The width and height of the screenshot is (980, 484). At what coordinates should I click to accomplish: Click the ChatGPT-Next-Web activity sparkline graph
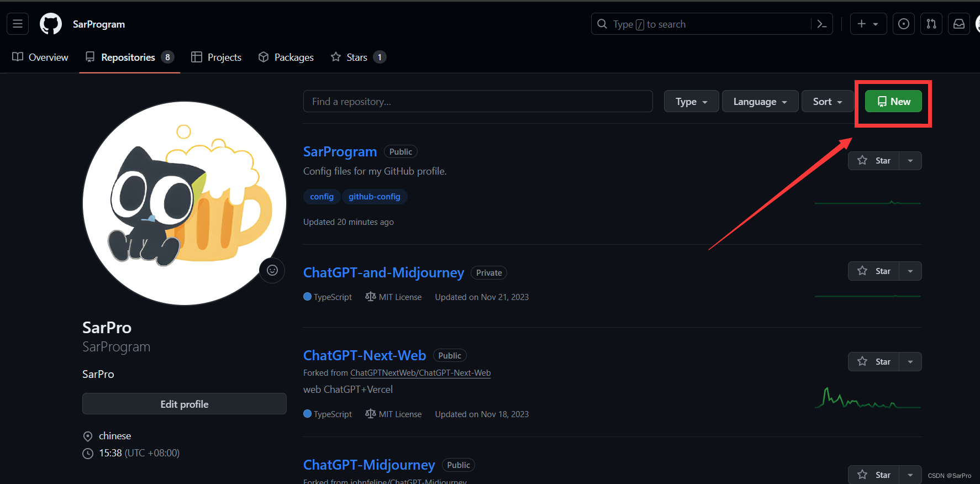point(868,398)
